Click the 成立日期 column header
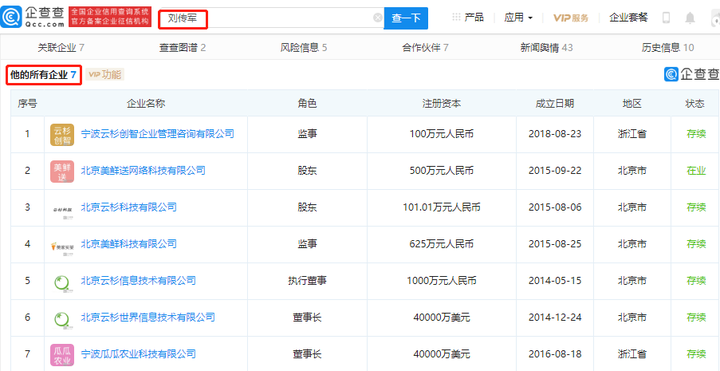This screenshot has width=720, height=371. [x=555, y=103]
